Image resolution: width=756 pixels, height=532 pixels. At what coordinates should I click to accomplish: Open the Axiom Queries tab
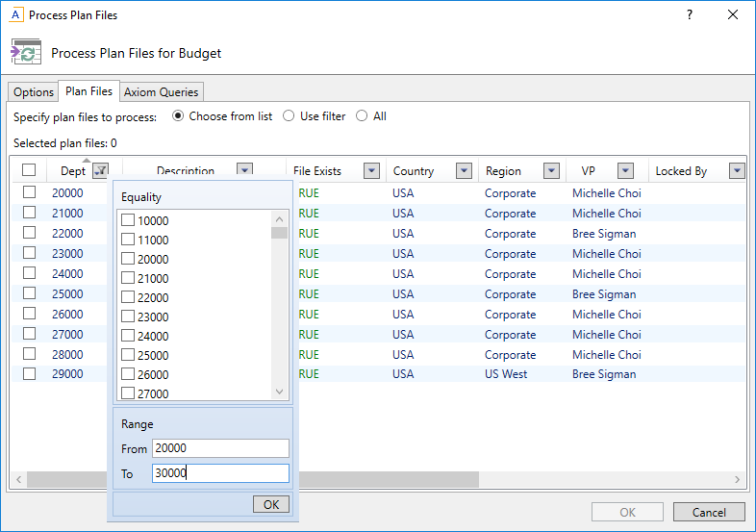coord(162,92)
